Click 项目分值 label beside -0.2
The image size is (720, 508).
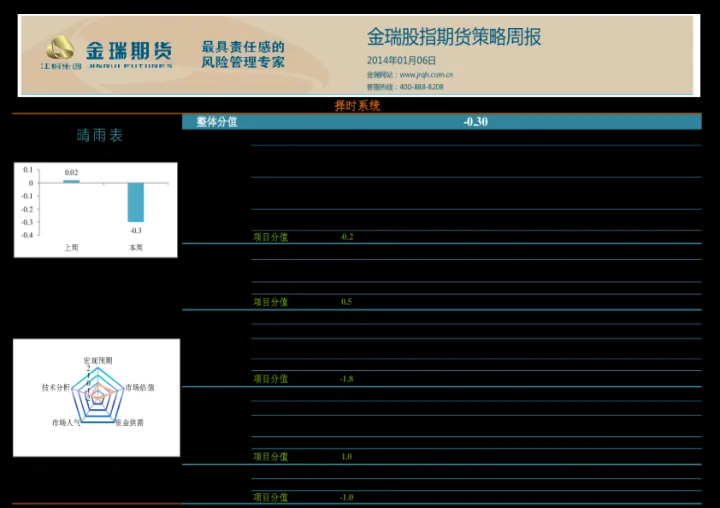(270, 237)
